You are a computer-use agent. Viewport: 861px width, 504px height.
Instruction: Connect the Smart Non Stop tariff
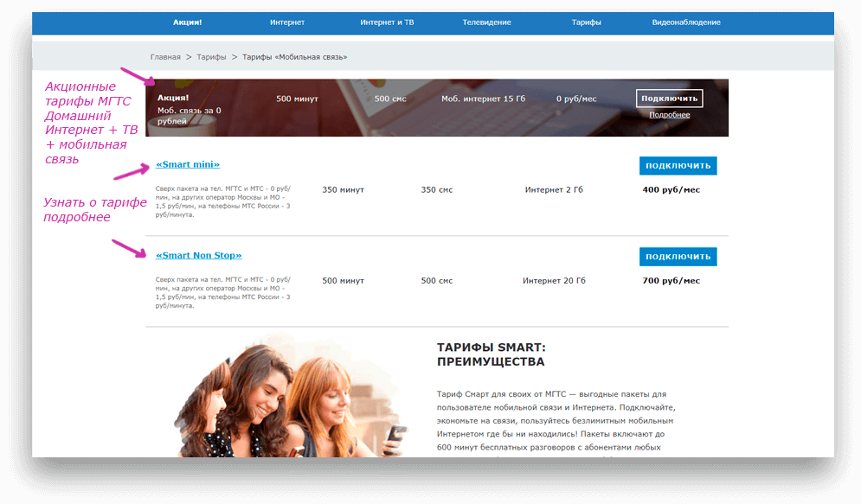click(678, 257)
